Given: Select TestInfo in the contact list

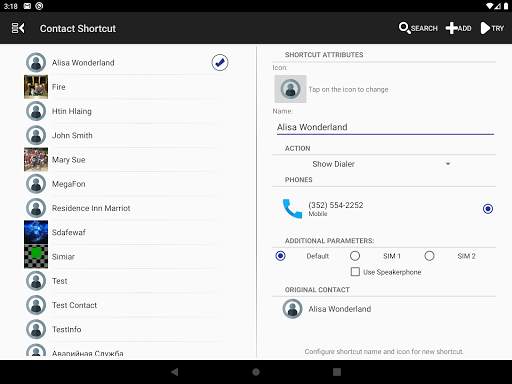Looking at the screenshot, I should (x=67, y=329).
